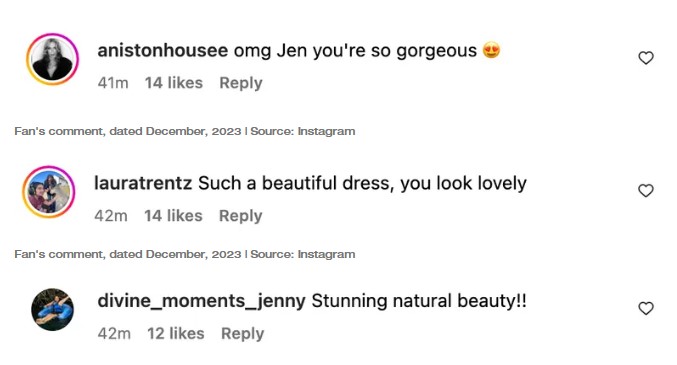View the 12 likes on divine_moments_jenny's comment
This screenshot has height=365, width=677.
(x=176, y=334)
